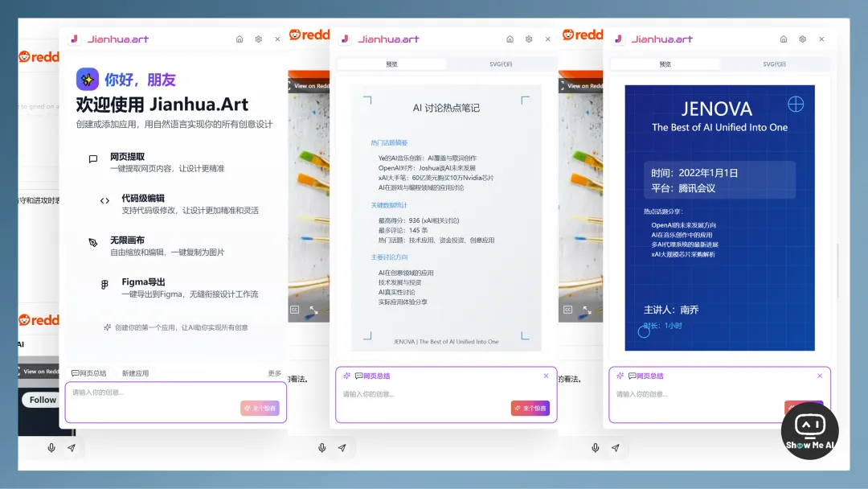Select 网页总结 chip in the welcome panel
Image resolution: width=868 pixels, height=489 pixels.
(x=88, y=373)
